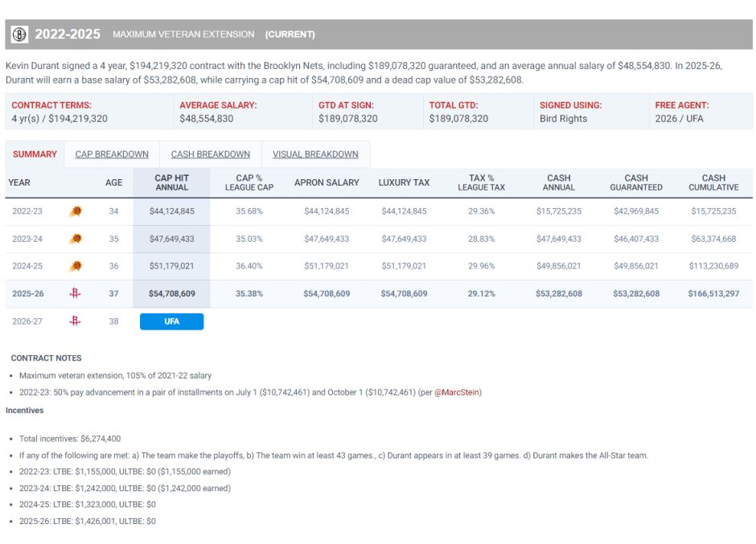Click the Luxury Tax column header
Viewport: 756px width, 544px height.
pyautogui.click(x=404, y=182)
